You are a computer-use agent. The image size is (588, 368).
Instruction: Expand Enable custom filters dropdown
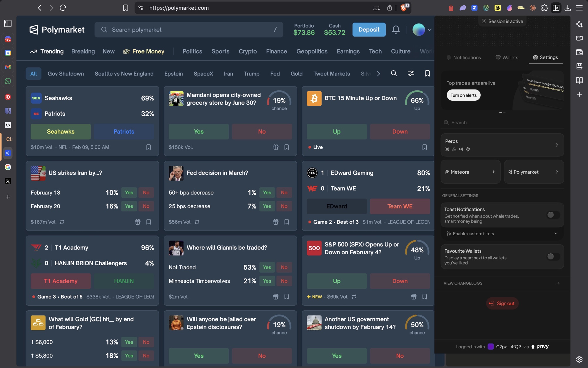click(502, 233)
